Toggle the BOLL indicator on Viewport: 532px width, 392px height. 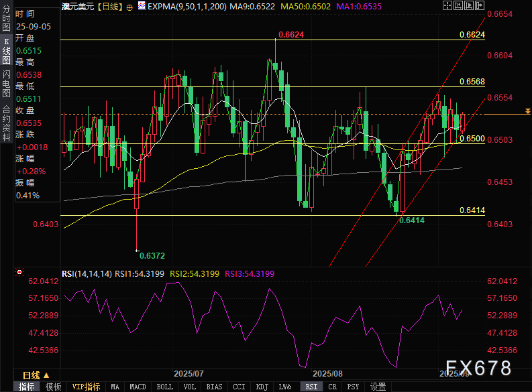click(x=164, y=387)
